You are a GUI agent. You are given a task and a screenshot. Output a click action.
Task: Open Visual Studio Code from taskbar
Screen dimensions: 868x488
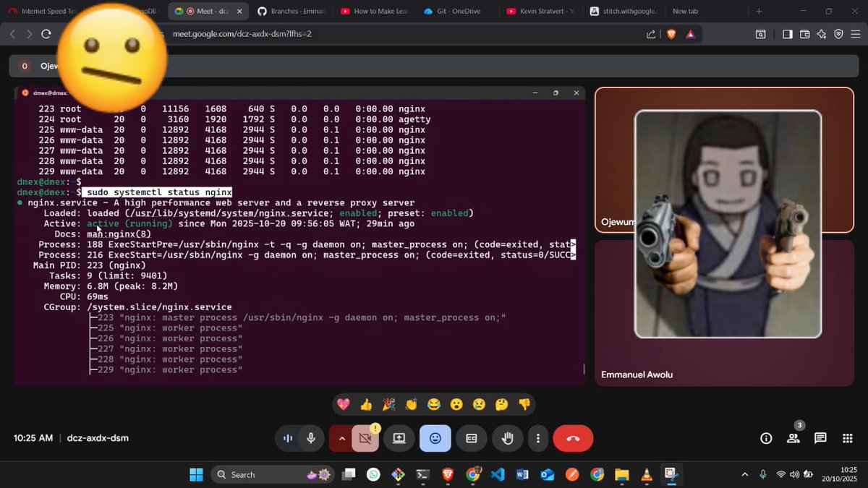pos(497,474)
